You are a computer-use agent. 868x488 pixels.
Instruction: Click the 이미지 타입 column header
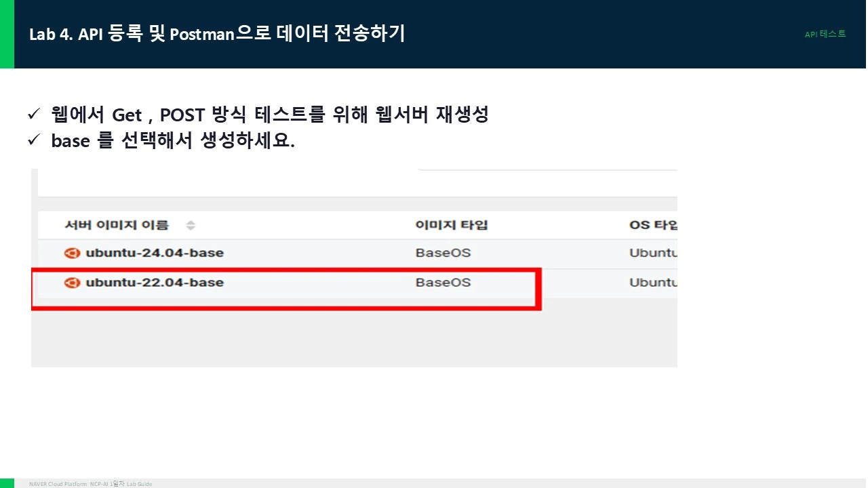(452, 225)
